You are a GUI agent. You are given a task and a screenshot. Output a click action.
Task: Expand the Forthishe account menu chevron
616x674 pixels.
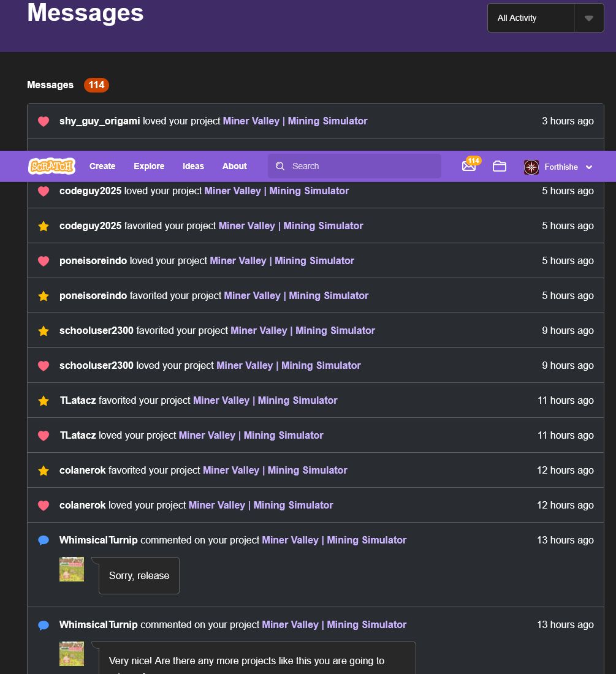589,167
